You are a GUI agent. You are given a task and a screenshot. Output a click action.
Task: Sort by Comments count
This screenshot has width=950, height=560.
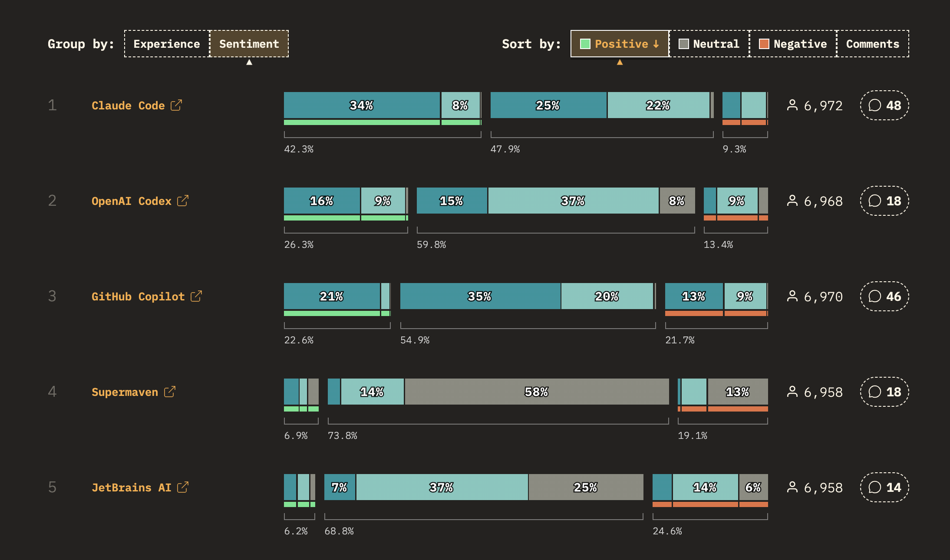pos(873,44)
